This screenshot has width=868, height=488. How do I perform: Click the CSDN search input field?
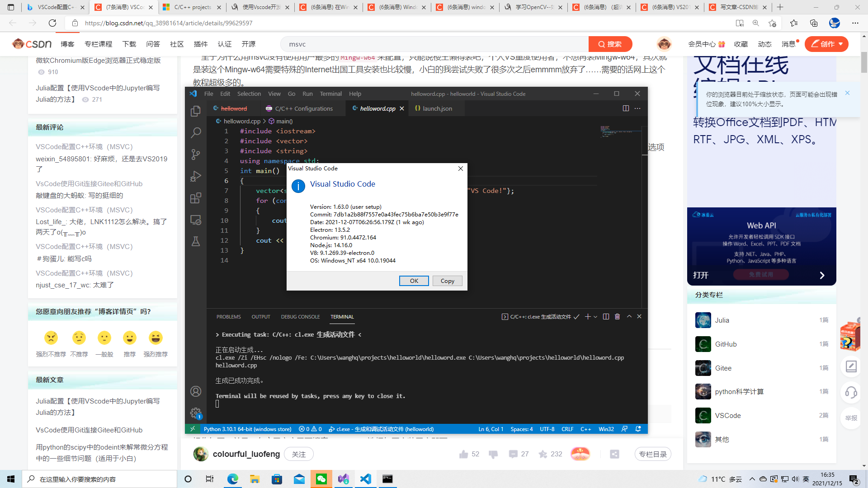pyautogui.click(x=434, y=44)
